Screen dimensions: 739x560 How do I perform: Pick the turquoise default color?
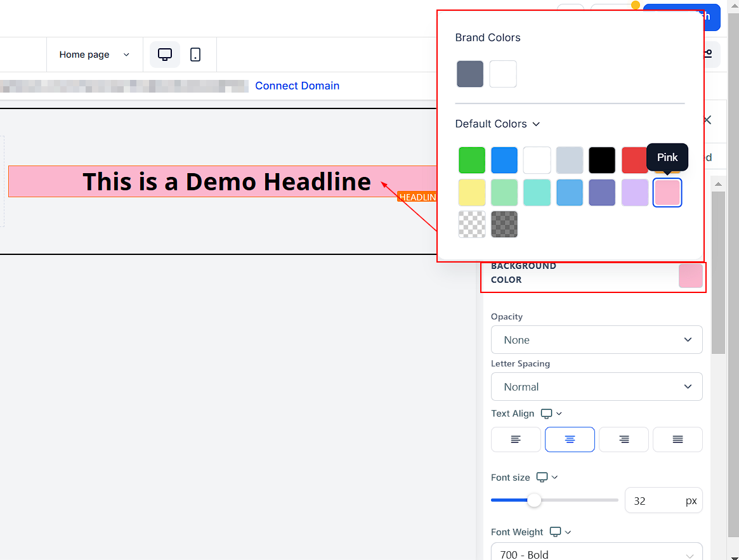(x=537, y=192)
